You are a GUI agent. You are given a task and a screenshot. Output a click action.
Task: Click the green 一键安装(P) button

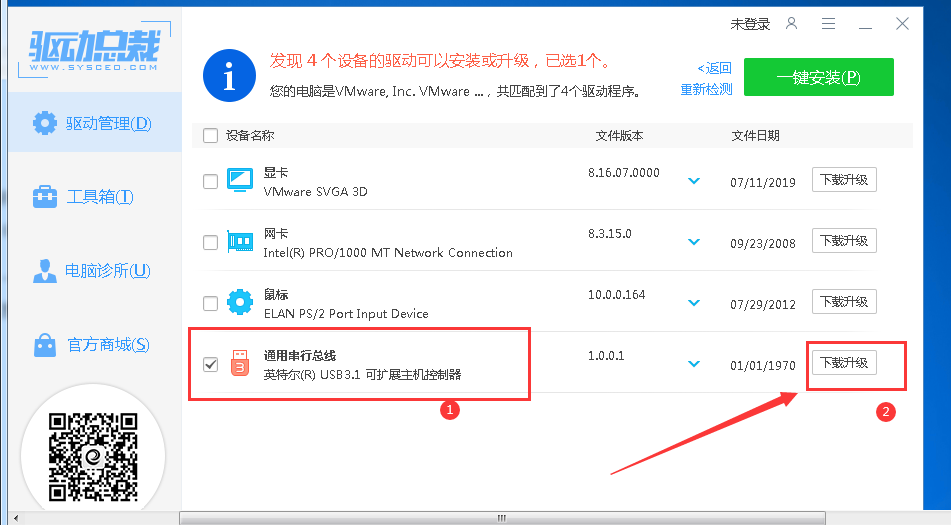[819, 77]
